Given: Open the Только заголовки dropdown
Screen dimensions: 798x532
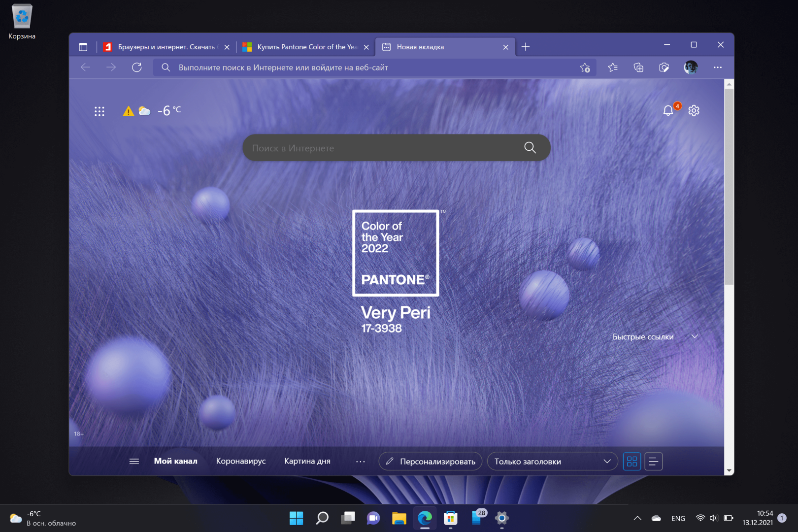Looking at the screenshot, I should [x=552, y=462].
